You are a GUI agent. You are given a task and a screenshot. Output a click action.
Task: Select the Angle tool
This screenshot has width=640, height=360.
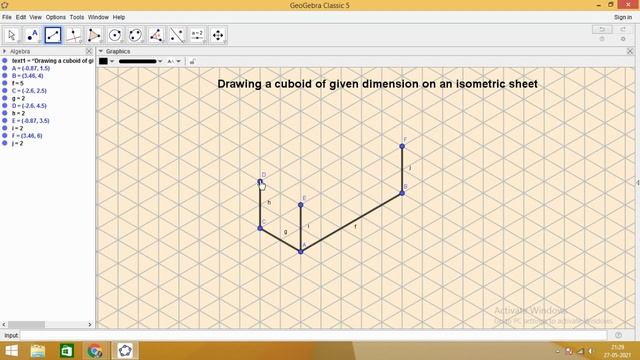click(156, 35)
